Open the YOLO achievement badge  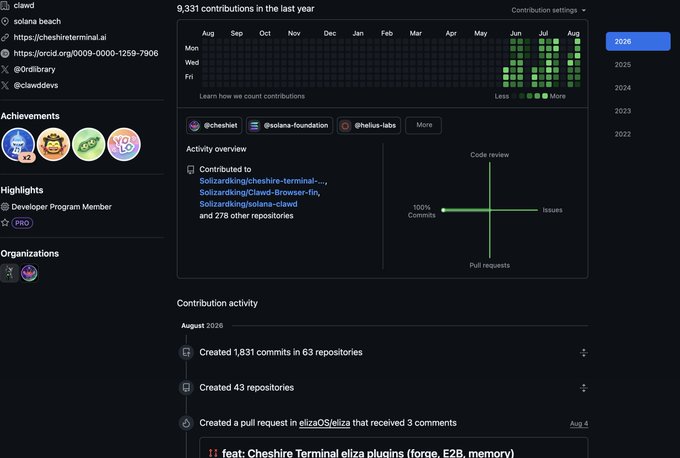click(124, 144)
